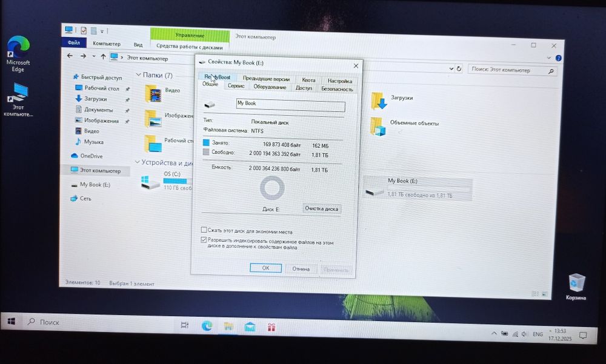Go forward in Explorer navigation
Viewport: 606px width, 364px height.
(x=83, y=56)
